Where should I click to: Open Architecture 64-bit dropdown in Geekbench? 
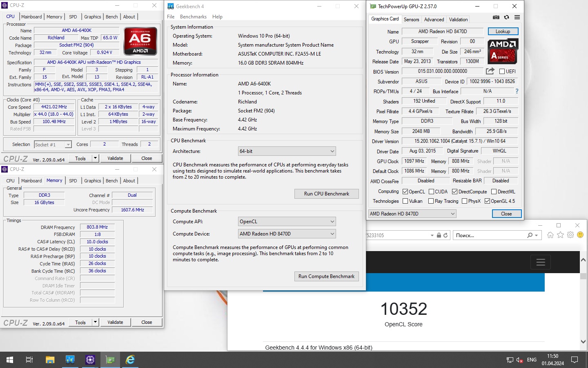coord(287,151)
